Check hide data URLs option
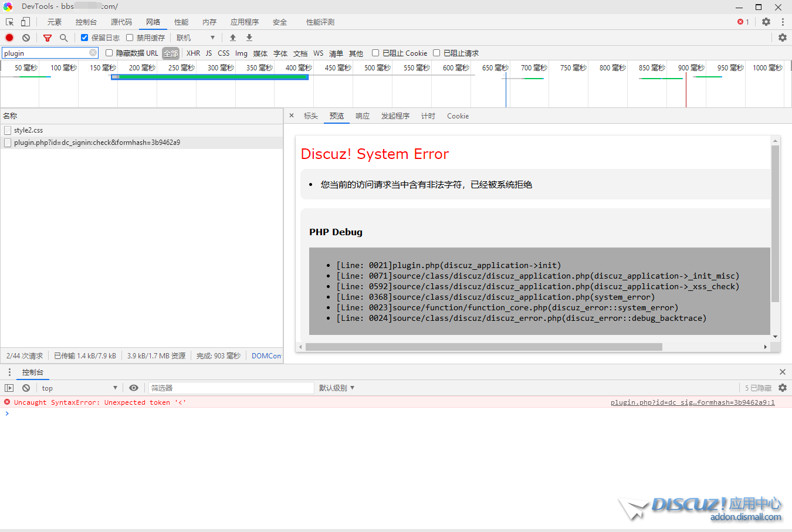Viewport: 792px width, 532px height. click(109, 53)
